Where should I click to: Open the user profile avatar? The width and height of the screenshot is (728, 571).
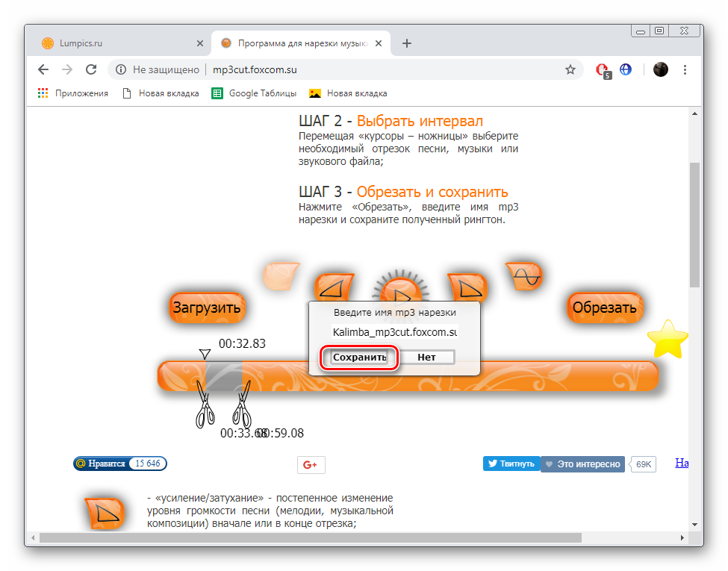(x=661, y=69)
